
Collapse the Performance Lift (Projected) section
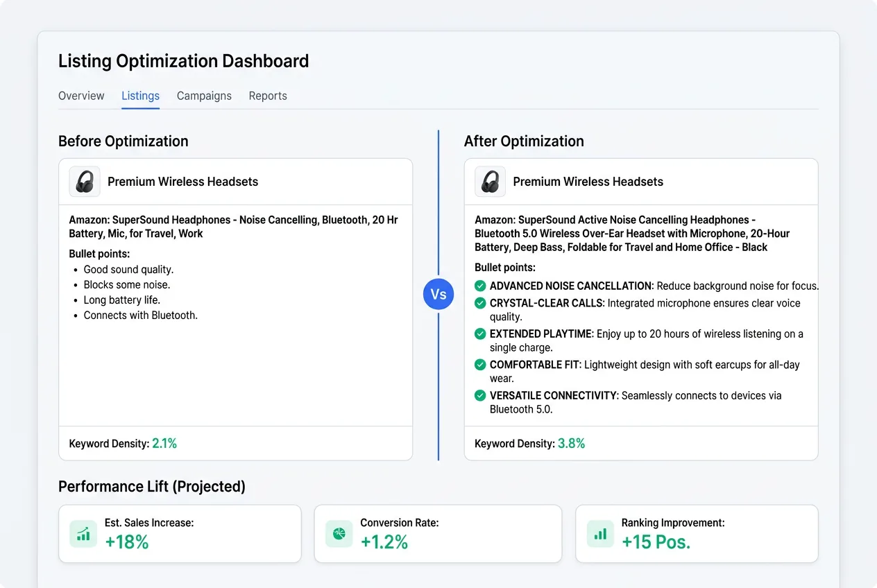pyautogui.click(x=151, y=486)
